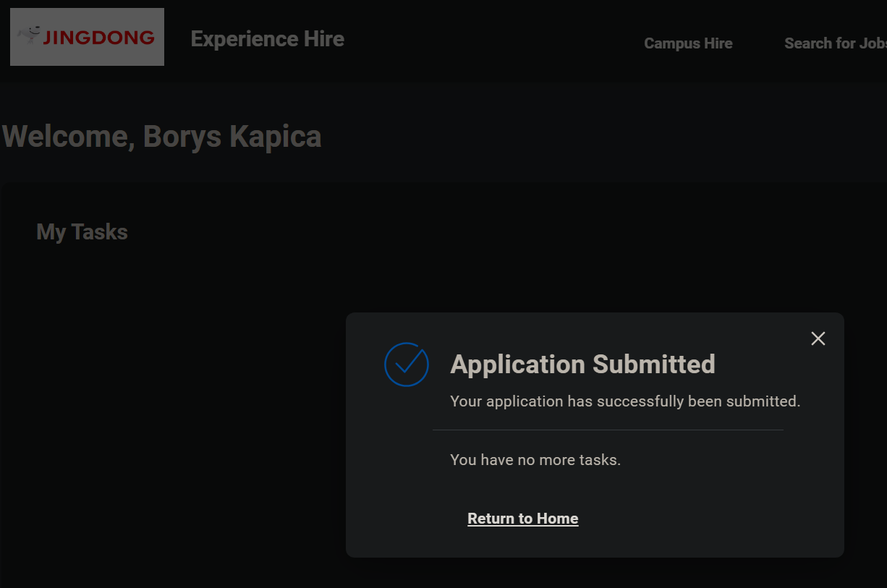
Task: Close the Application Submitted dialog
Action: (818, 338)
